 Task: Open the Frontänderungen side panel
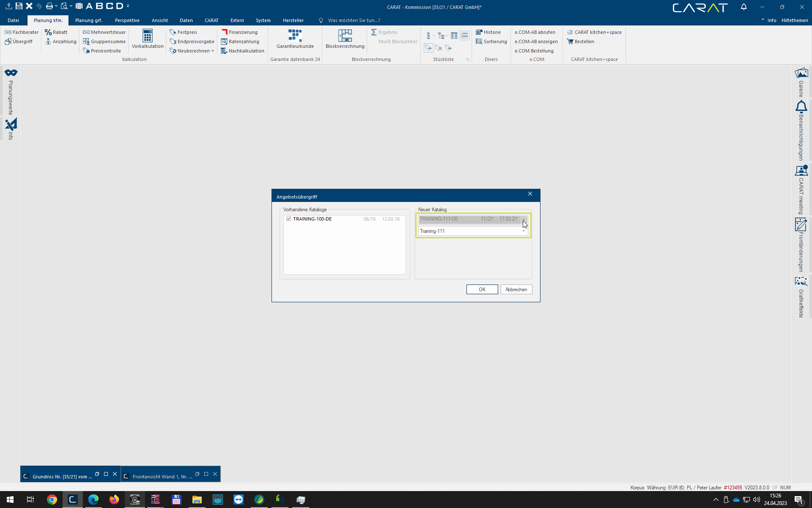[801, 225]
